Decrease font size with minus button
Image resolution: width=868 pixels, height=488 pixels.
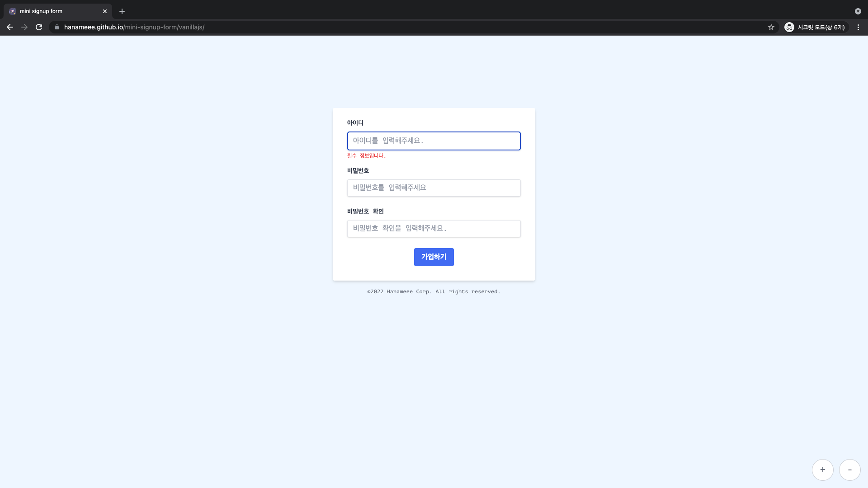850,470
